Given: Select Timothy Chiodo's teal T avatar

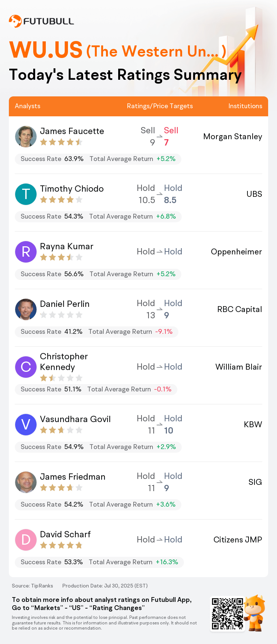Looking at the screenshot, I should [26, 194].
